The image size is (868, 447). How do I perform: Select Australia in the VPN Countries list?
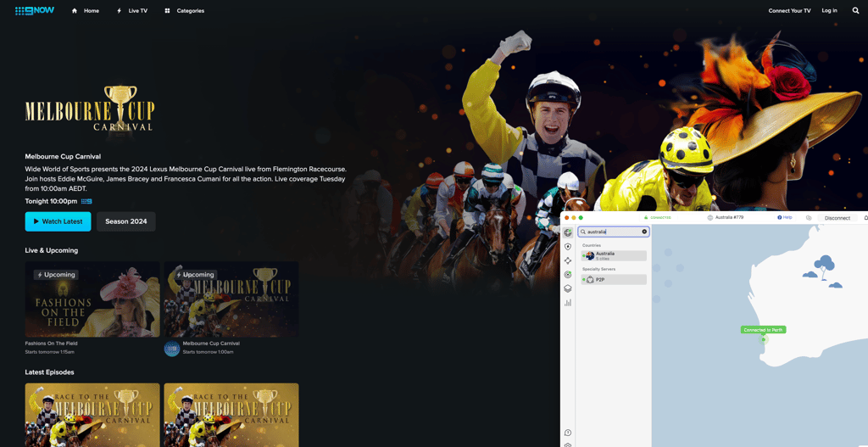coord(614,256)
